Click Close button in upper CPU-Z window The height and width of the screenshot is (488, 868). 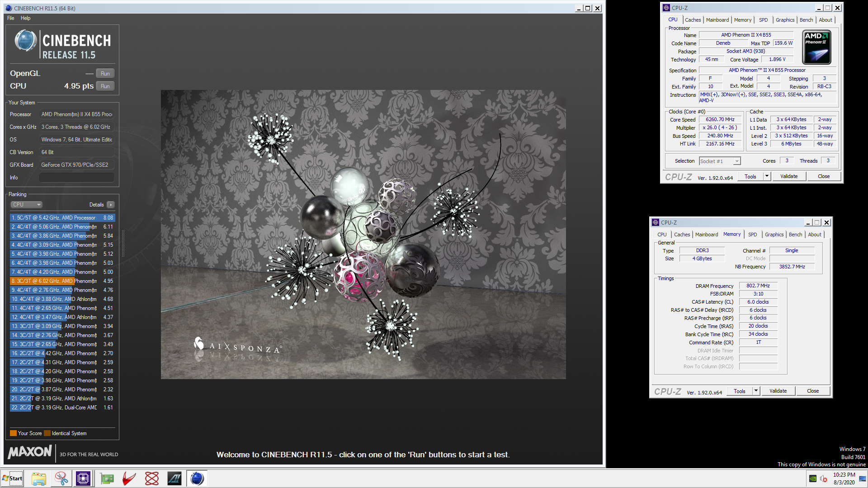[x=824, y=176]
